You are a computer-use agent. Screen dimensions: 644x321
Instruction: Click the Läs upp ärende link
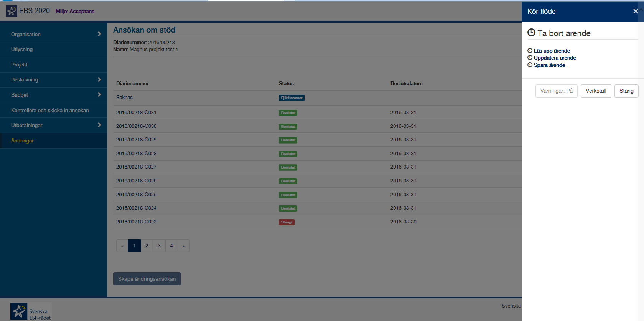click(x=552, y=51)
